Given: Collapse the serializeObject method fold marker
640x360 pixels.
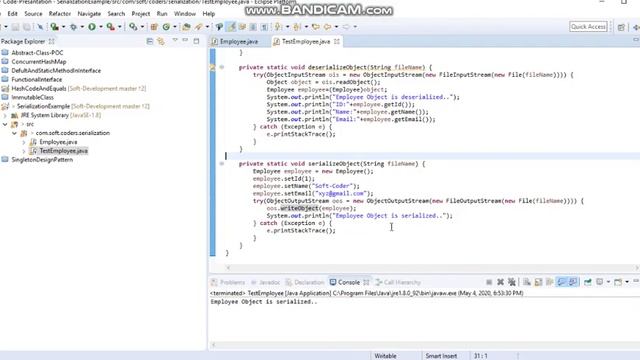Looking at the screenshot, I should coord(222,164).
